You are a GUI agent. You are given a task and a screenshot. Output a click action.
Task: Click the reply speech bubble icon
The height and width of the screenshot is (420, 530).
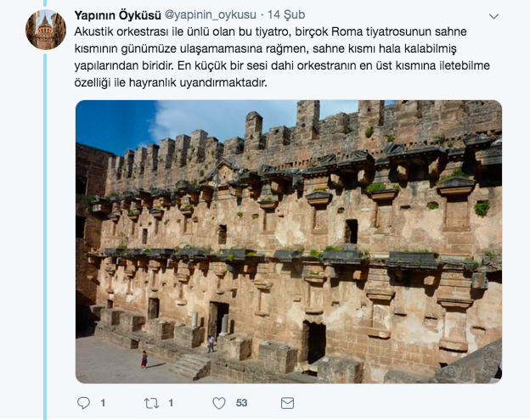click(83, 403)
